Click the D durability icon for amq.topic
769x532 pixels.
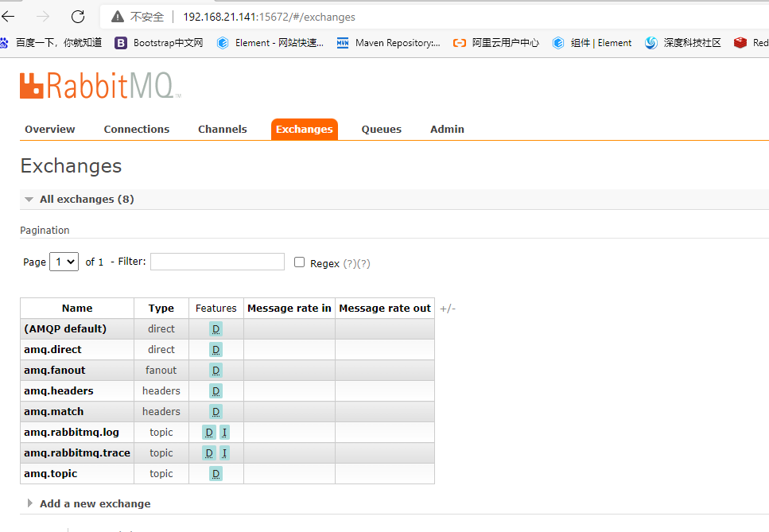pyautogui.click(x=215, y=473)
